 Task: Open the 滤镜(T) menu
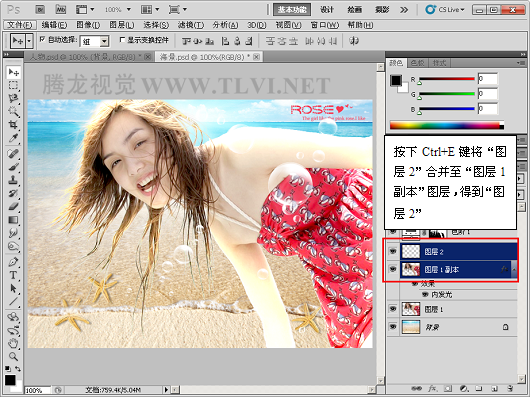(191, 25)
